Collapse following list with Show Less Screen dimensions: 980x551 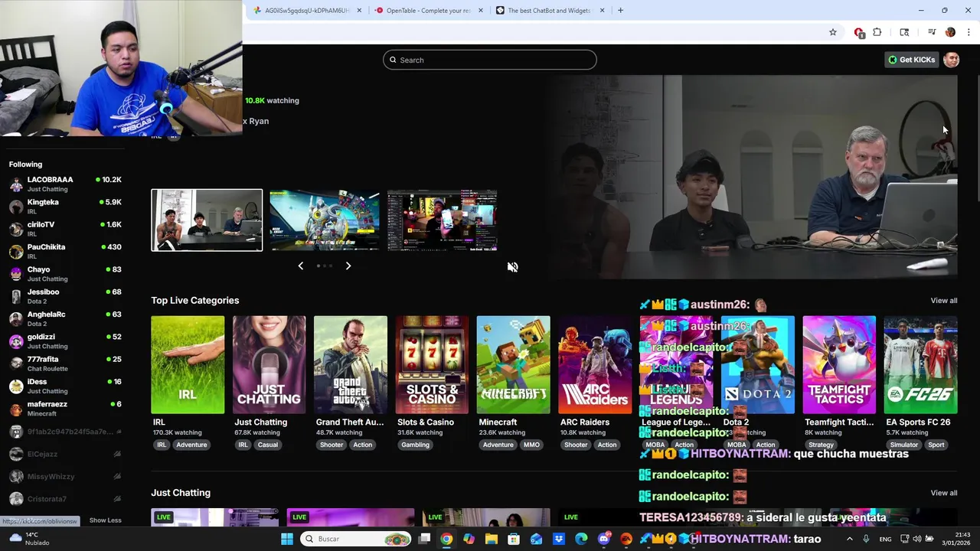pyautogui.click(x=105, y=520)
